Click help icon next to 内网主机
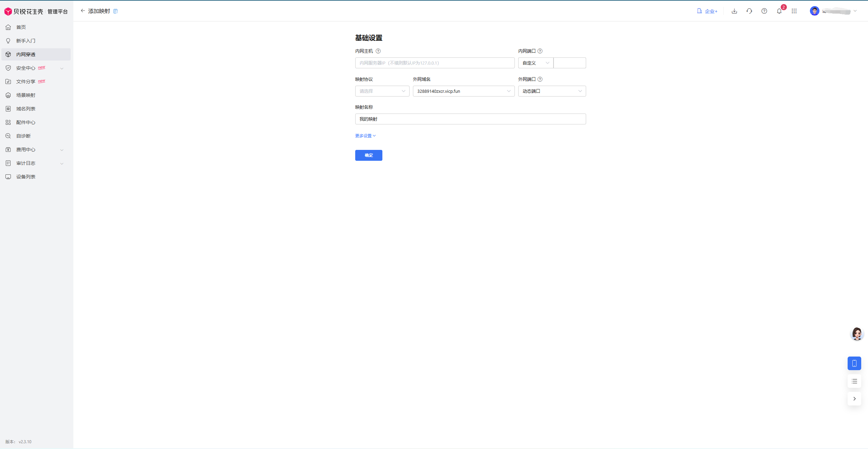 click(x=378, y=51)
